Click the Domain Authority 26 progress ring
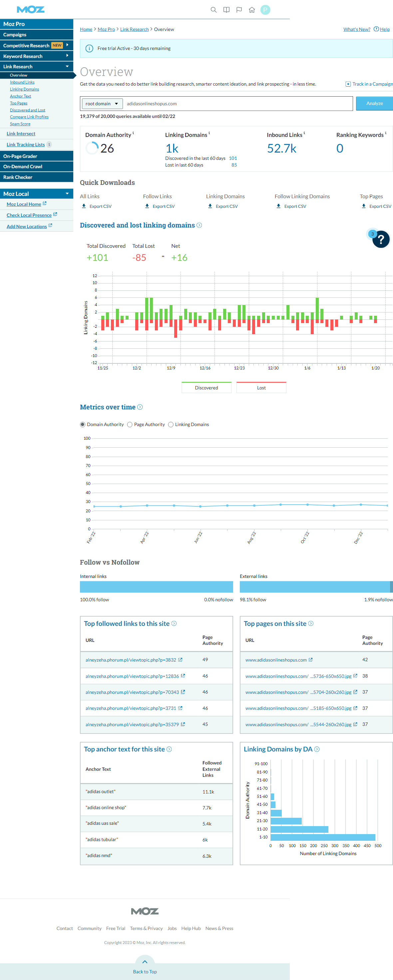This screenshot has height=980, width=393. click(x=92, y=148)
